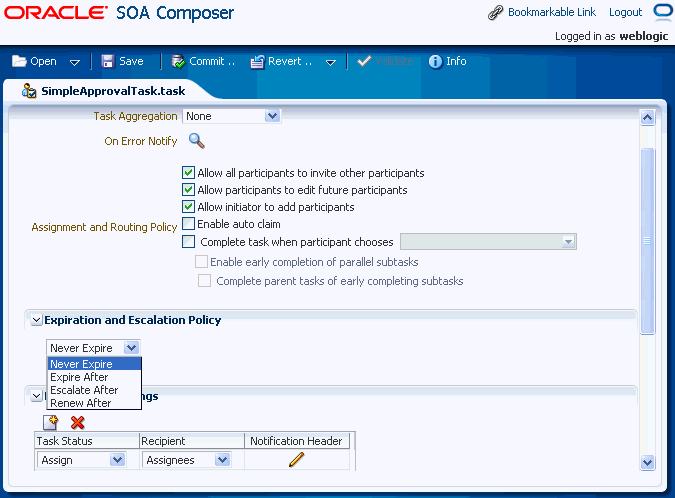675x498 pixels.
Task: Click the vertical scrollbar thumb
Action: (647, 241)
